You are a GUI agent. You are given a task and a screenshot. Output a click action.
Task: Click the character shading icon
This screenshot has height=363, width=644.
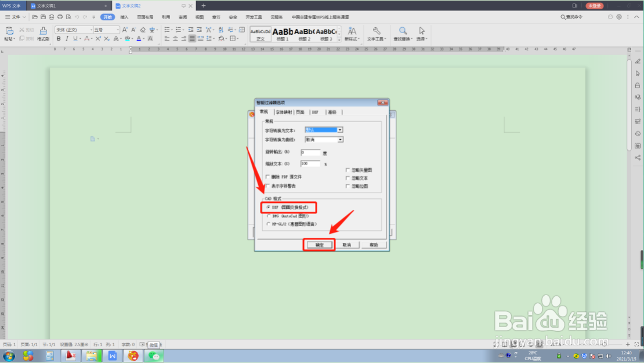click(150, 39)
